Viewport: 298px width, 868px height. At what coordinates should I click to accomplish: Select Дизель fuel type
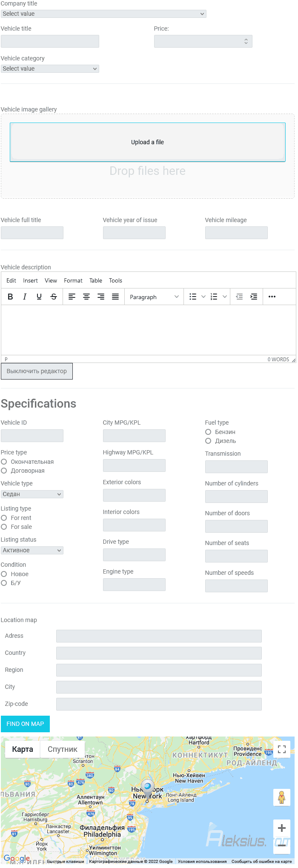click(x=208, y=441)
